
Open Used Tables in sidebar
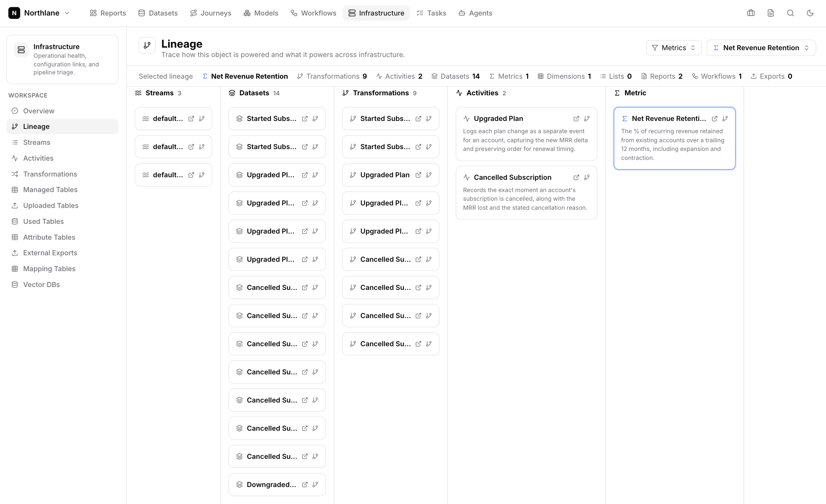[x=62, y=221]
